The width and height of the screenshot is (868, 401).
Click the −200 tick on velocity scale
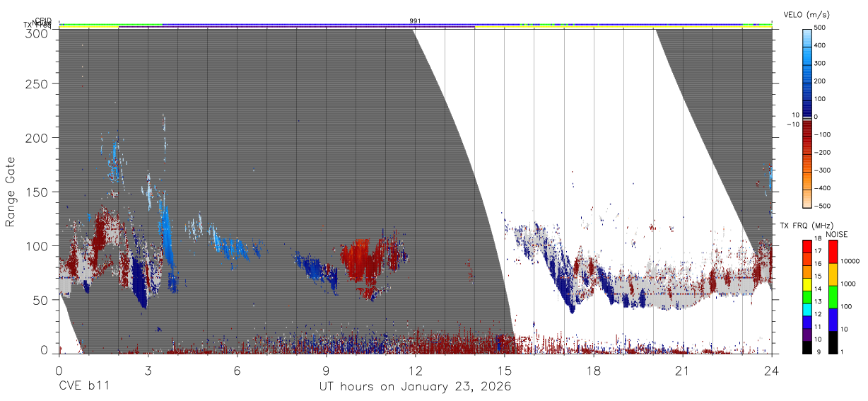(821, 153)
